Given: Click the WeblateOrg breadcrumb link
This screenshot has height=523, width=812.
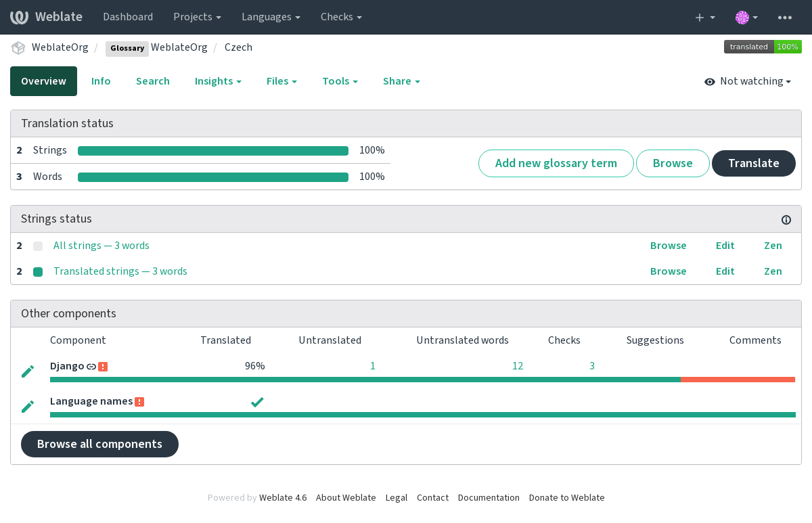Looking at the screenshot, I should (60, 47).
